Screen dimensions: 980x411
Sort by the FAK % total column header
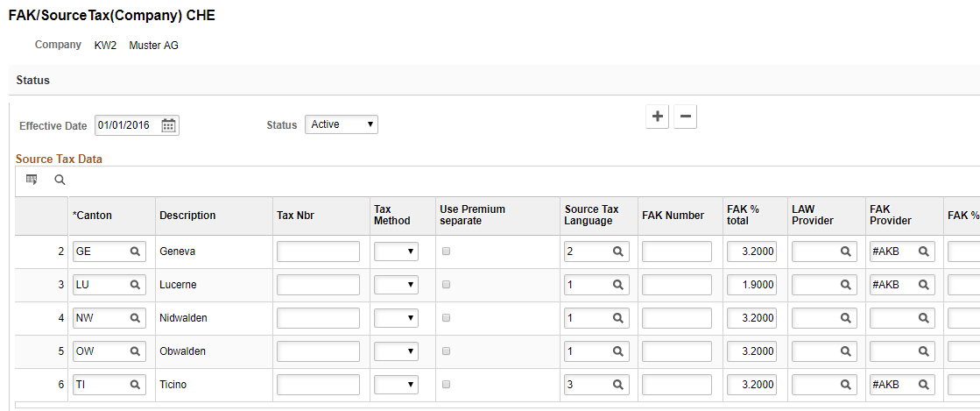(744, 216)
